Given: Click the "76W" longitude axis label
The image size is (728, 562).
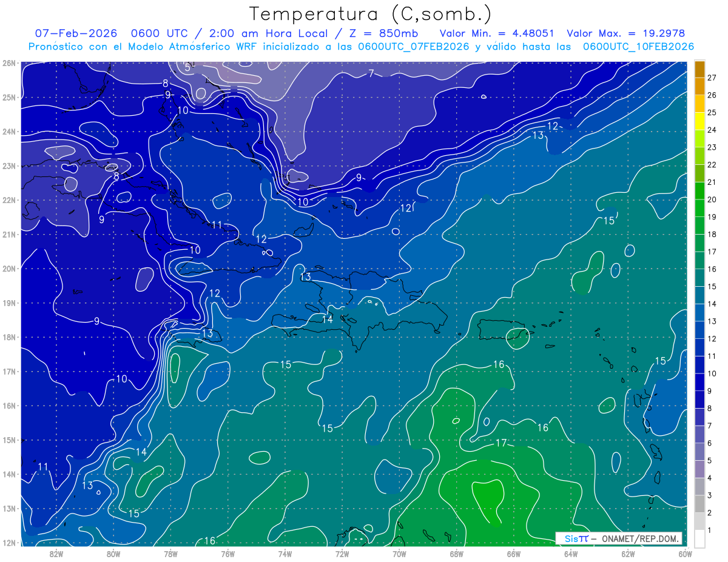Looking at the screenshot, I should [x=228, y=554].
